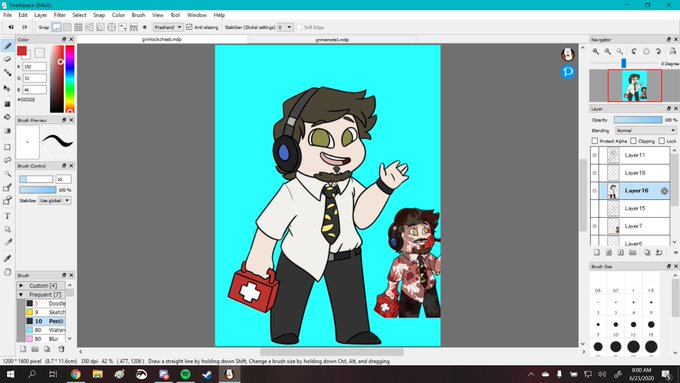Expand more layer options arrow

[x=675, y=252]
